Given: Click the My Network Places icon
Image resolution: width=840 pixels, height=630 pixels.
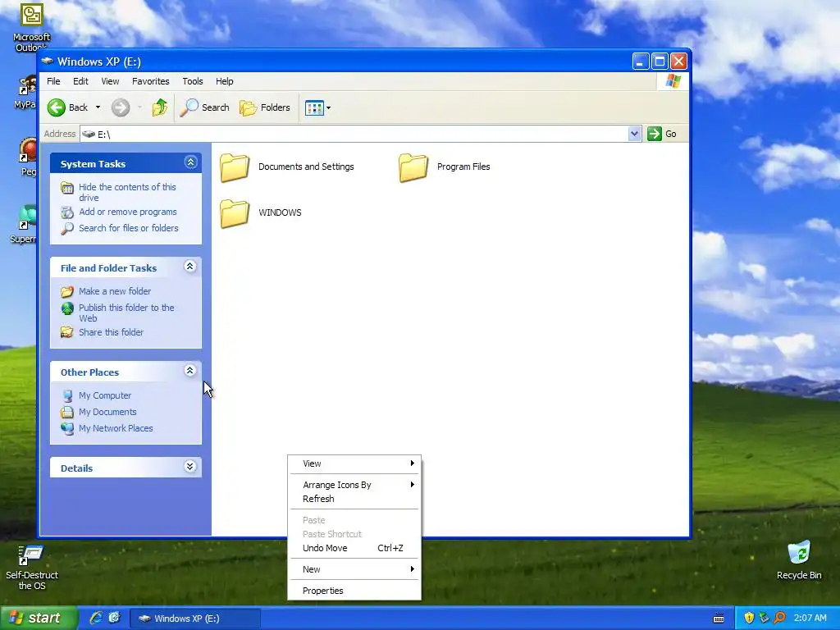Looking at the screenshot, I should tap(67, 428).
